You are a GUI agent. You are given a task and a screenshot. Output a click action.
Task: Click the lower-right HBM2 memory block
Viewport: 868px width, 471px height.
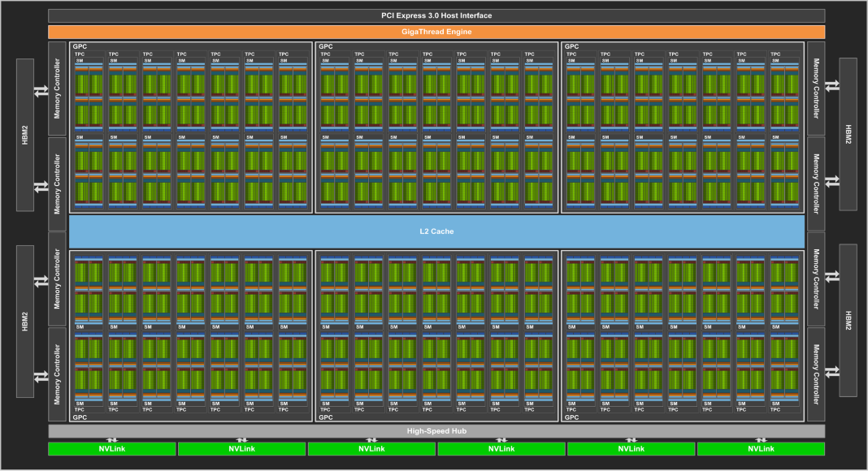pos(848,320)
